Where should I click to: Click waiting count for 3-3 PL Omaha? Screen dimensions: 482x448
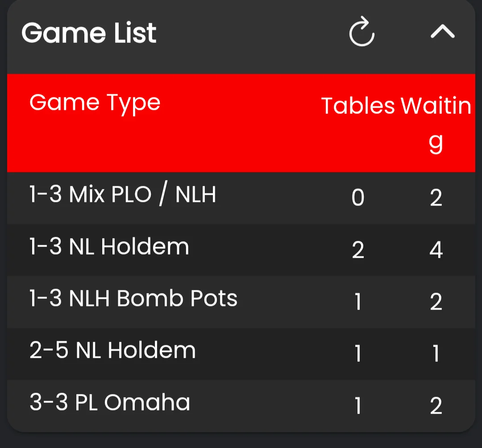tap(436, 405)
